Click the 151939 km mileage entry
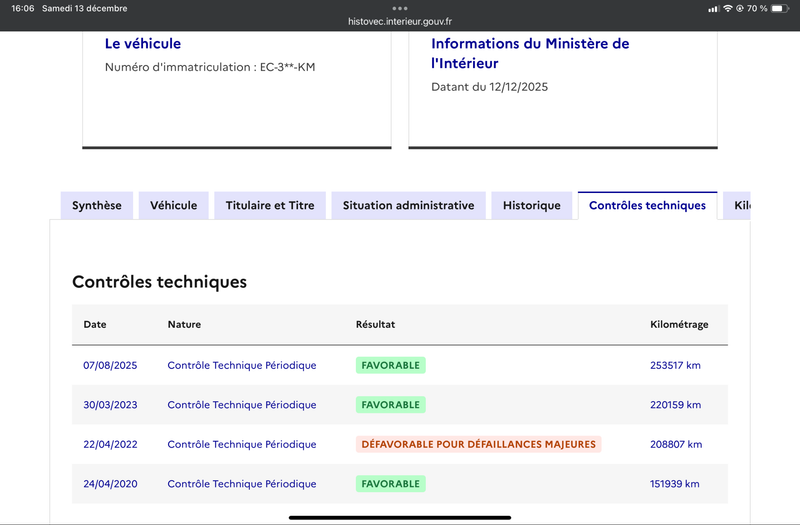Viewport: 800px width, 525px height. coord(675,484)
